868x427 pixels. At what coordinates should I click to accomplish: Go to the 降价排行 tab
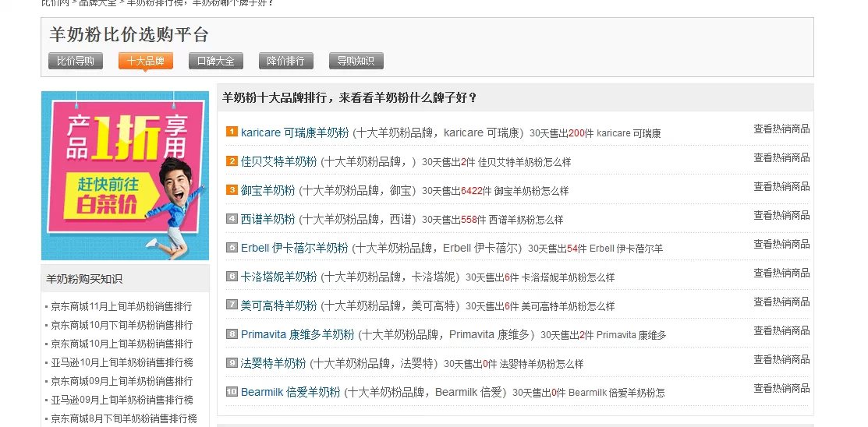(286, 61)
